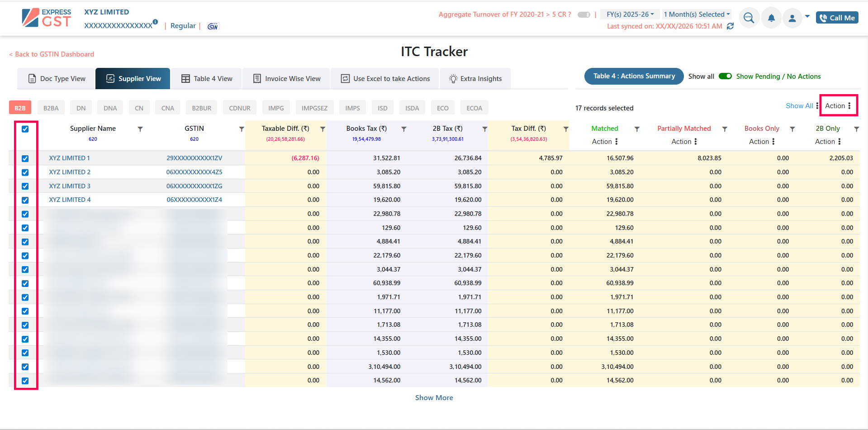The image size is (868, 430).
Task: Click the sync refresh icon beside last synced time
Action: (730, 26)
